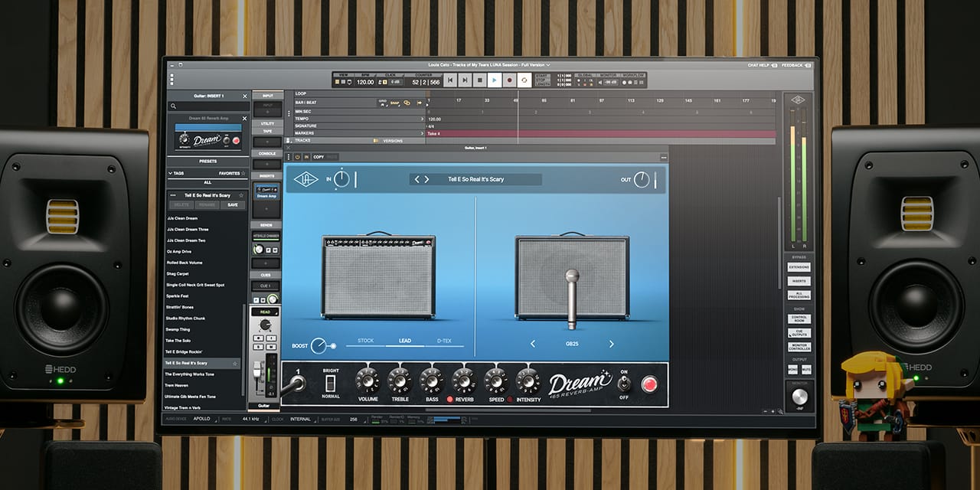Collapse the TAGS section in presets
This screenshot has height=490, width=980.
pos(170,173)
